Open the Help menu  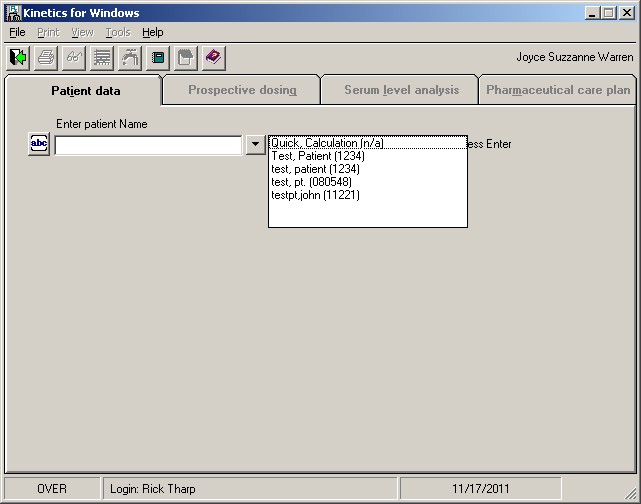click(x=152, y=32)
